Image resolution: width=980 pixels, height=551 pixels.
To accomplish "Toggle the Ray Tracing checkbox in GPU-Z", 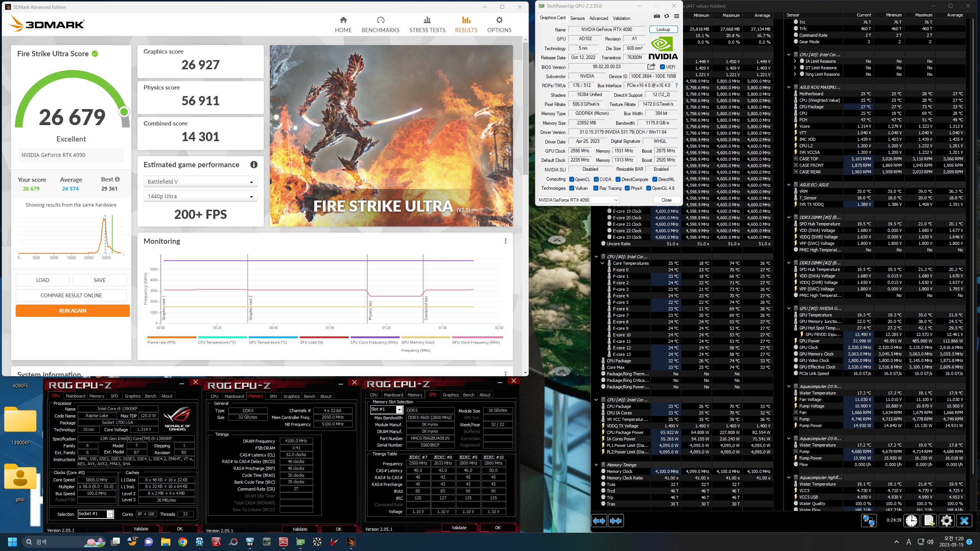I will 596,188.
